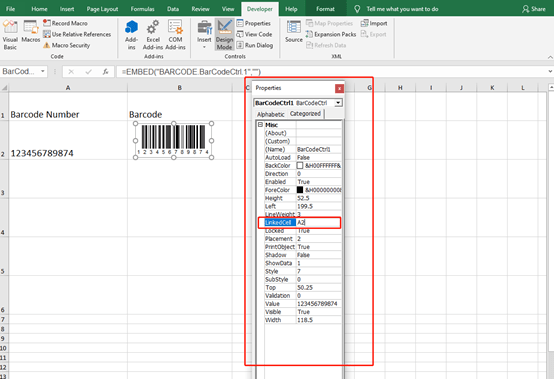
Task: Select the Barcode header cell B1
Action: [x=179, y=106]
